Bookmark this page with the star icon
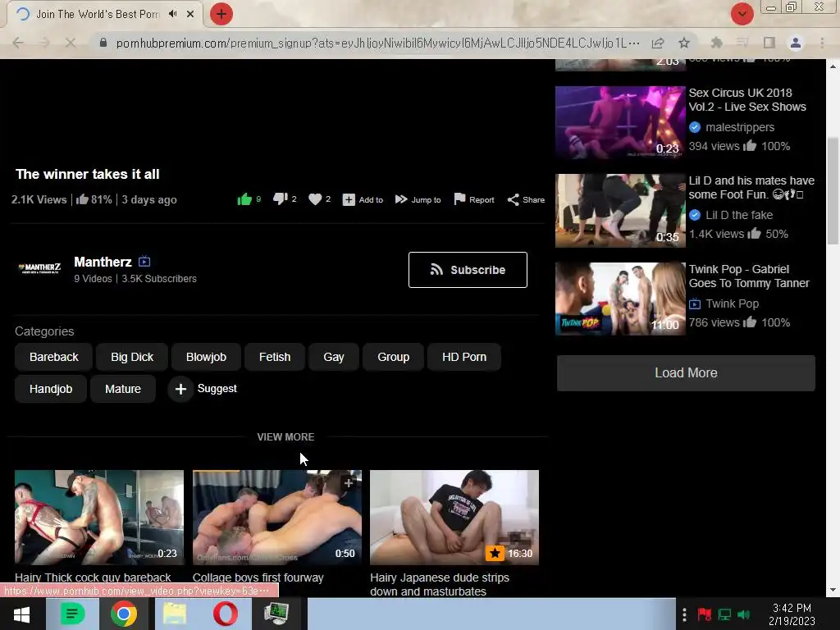The width and height of the screenshot is (840, 630). pyautogui.click(x=684, y=43)
